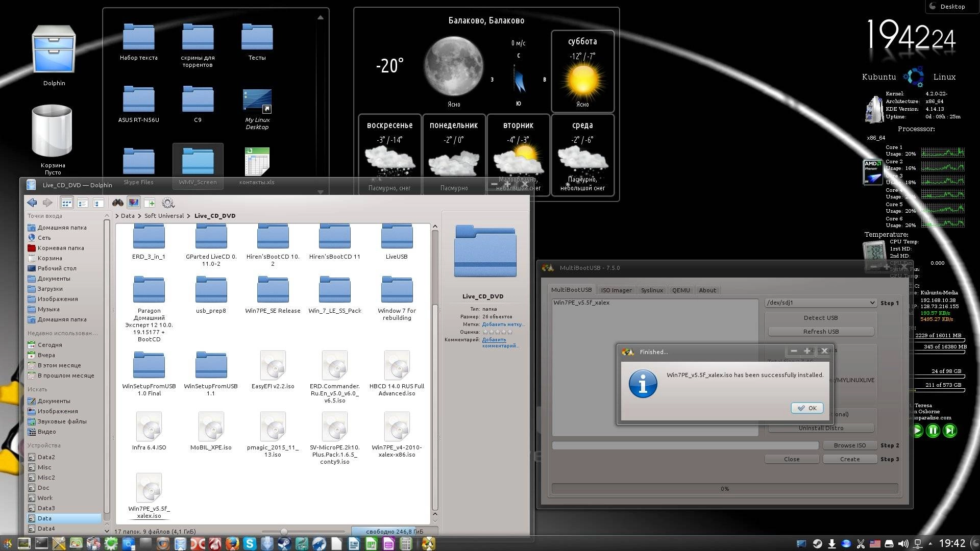The height and width of the screenshot is (551, 980).
Task: Pause radio widget playback
Action: (x=933, y=431)
